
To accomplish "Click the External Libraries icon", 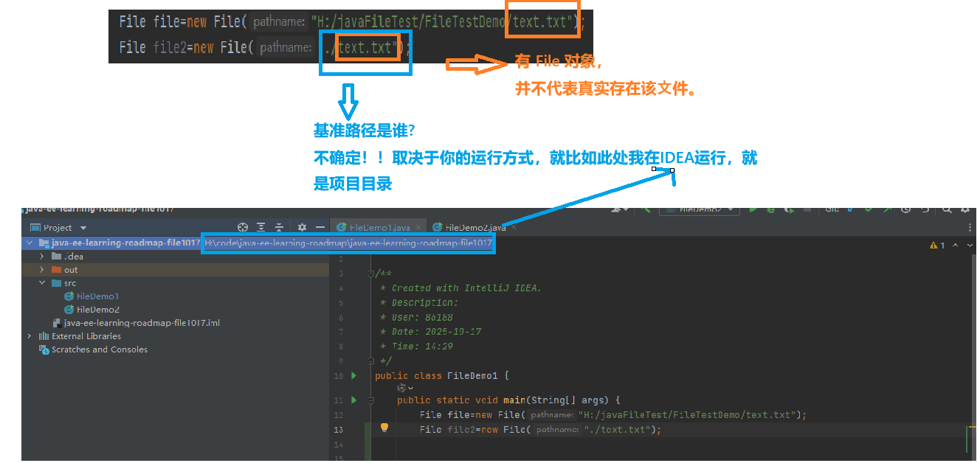I will [x=44, y=336].
